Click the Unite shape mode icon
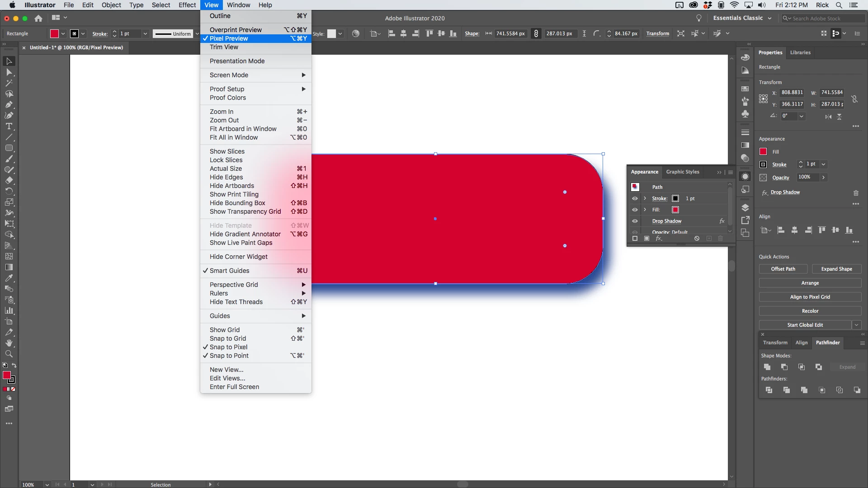Screen dimensions: 868x488 click(x=767, y=367)
